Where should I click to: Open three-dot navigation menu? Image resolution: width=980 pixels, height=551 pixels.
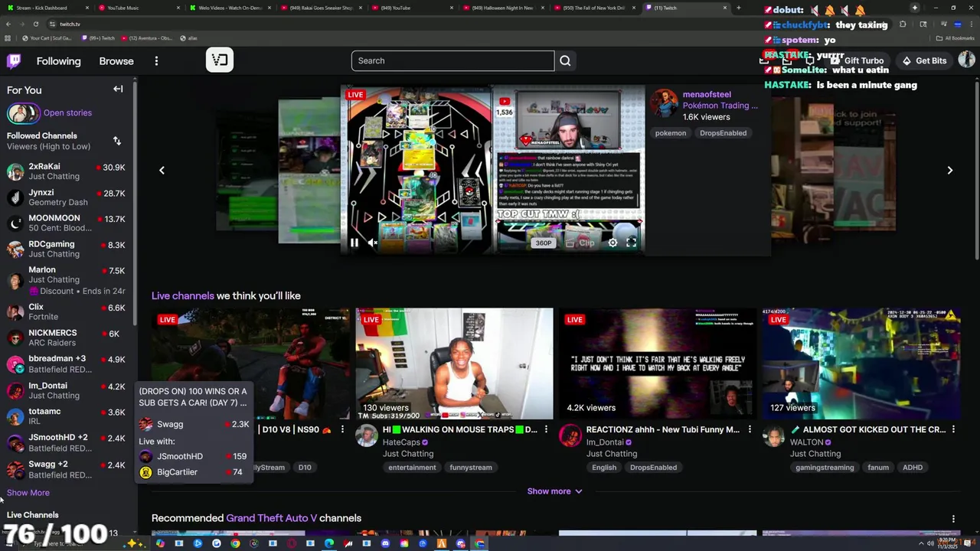[156, 61]
